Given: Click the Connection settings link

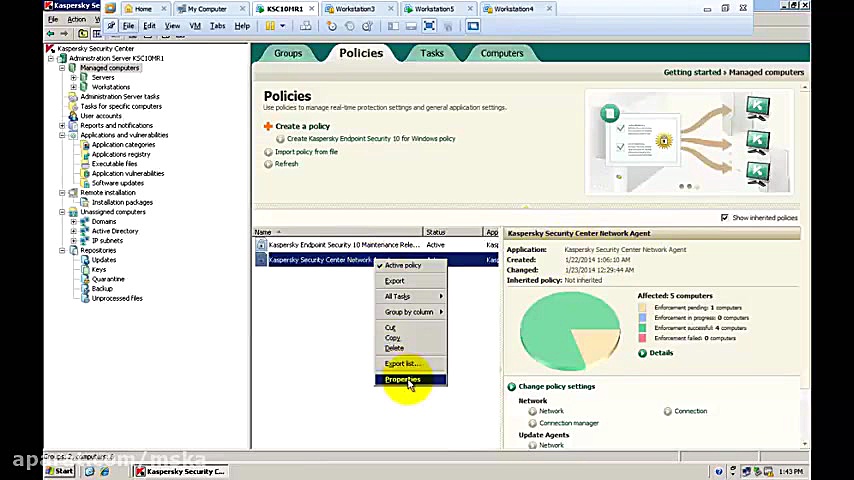Looking at the screenshot, I should point(691,411).
